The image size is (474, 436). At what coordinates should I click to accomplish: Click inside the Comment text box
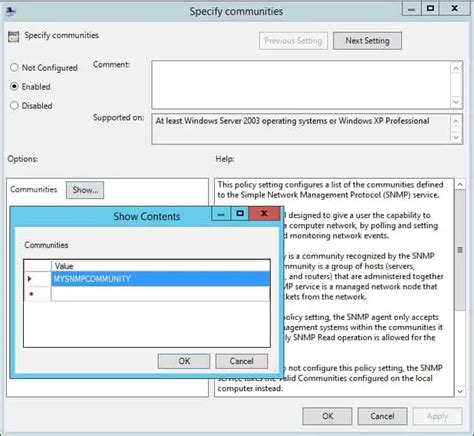(301, 85)
